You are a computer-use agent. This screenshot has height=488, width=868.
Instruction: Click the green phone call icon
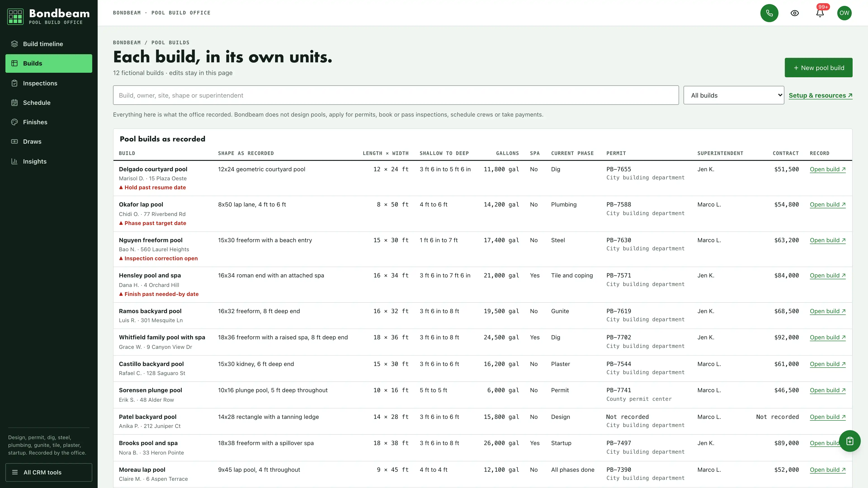tap(769, 13)
